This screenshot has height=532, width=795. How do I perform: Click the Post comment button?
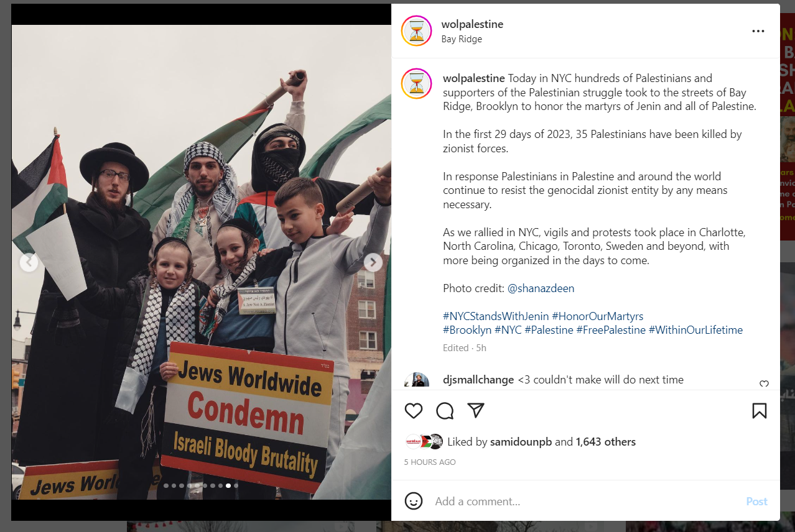(756, 501)
